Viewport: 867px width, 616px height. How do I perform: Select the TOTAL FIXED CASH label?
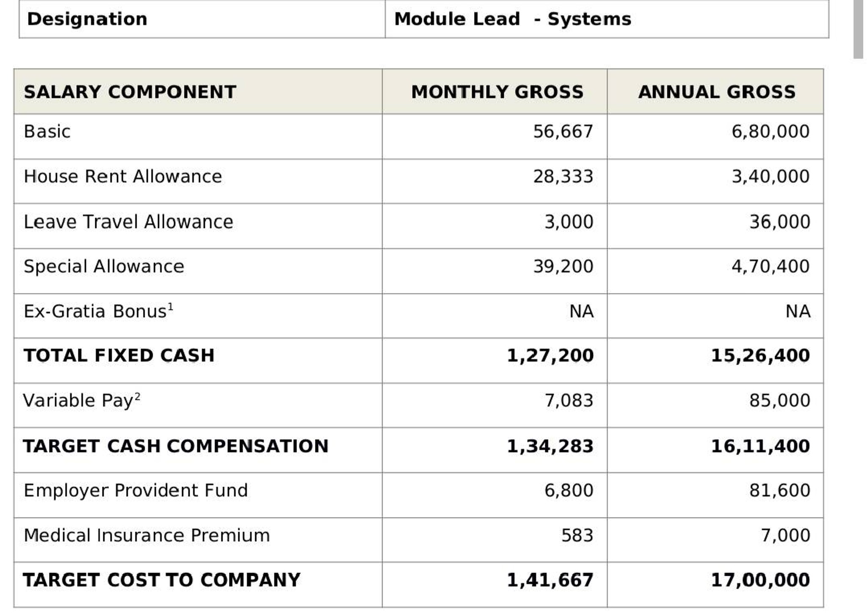coord(119,355)
